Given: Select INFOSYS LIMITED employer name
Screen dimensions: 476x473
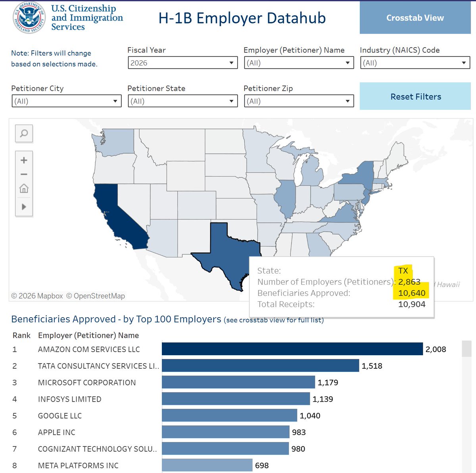Looking at the screenshot, I should pyautogui.click(x=70, y=399).
